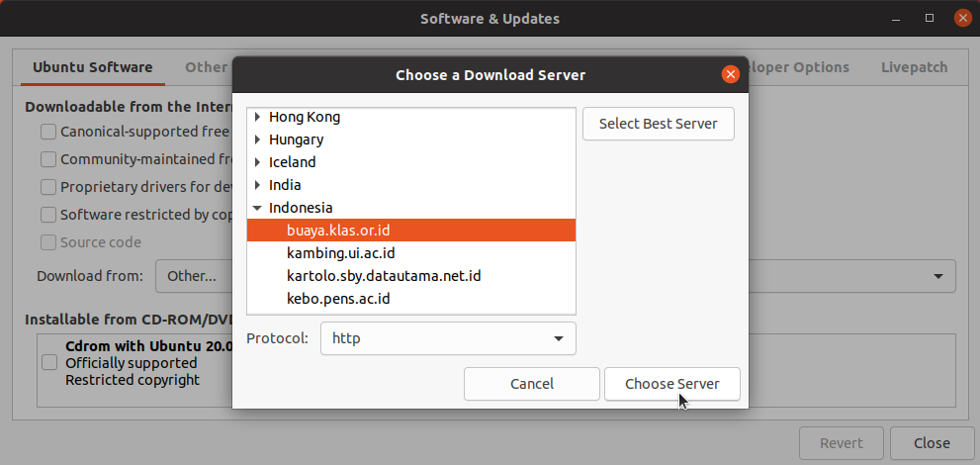Screen dimensions: 980x465
Task: Expand the India server list
Action: pyautogui.click(x=257, y=185)
